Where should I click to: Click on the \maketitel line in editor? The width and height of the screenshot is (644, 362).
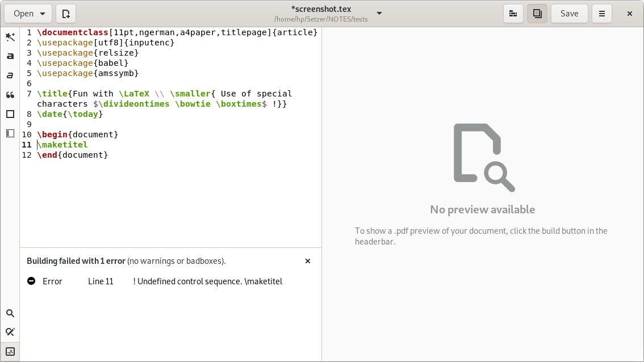coord(62,145)
